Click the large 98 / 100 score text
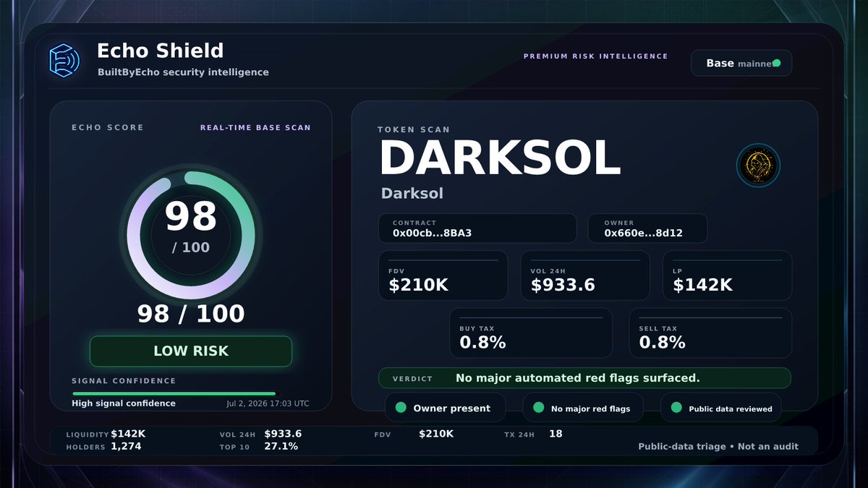The height and width of the screenshot is (488, 868). coord(191,314)
